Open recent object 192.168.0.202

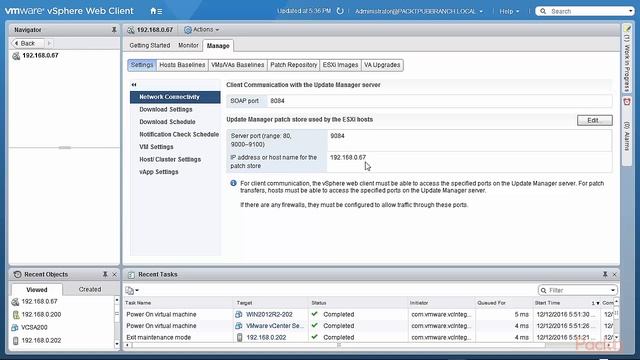click(x=41, y=340)
